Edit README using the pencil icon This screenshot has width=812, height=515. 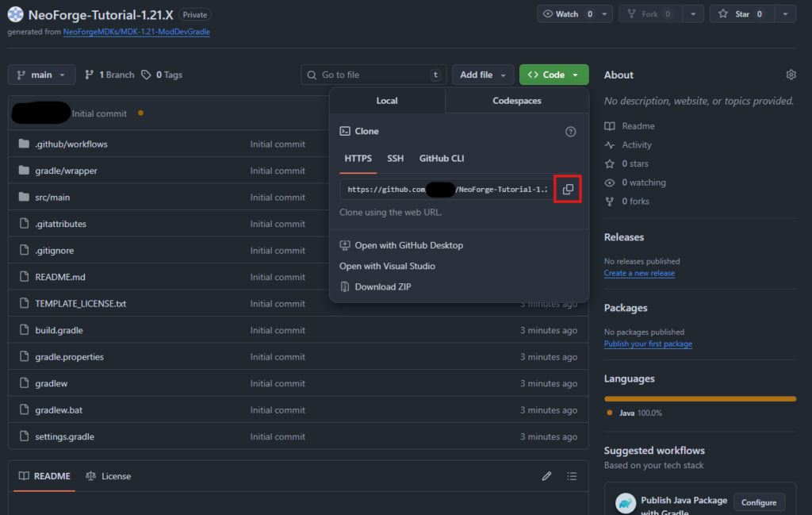[546, 476]
